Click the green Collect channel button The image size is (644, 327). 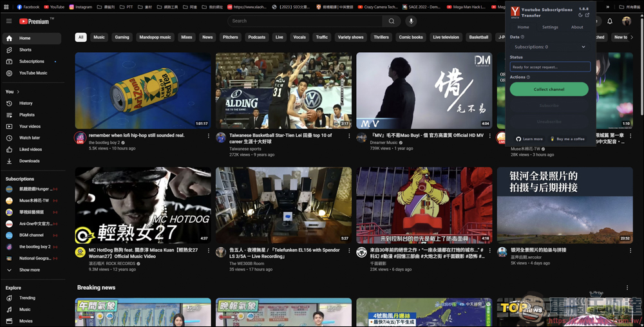549,89
